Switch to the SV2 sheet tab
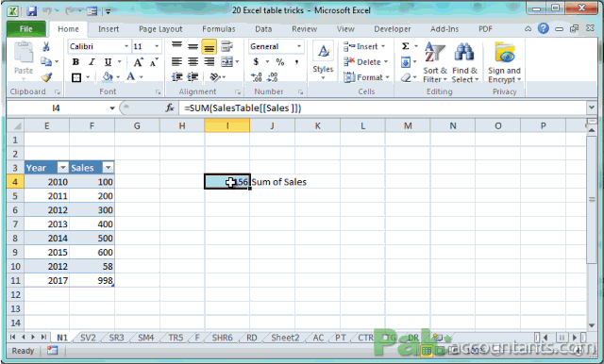The image size is (604, 364). (88, 338)
